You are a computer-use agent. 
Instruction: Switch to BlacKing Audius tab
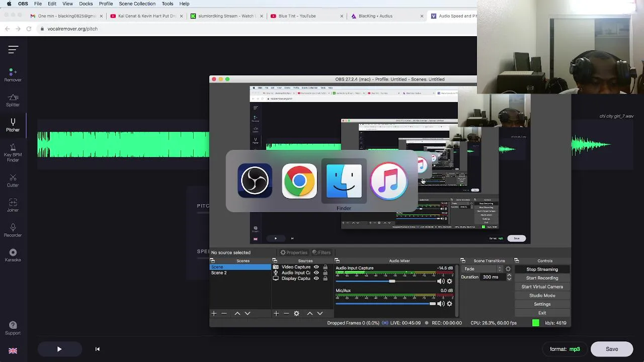click(x=385, y=16)
